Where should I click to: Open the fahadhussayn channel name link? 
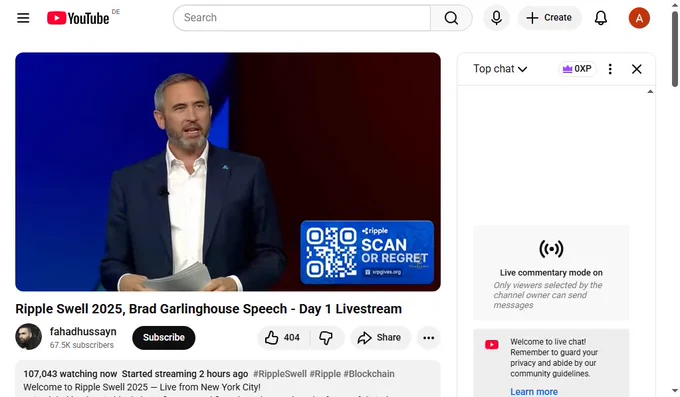tap(83, 331)
